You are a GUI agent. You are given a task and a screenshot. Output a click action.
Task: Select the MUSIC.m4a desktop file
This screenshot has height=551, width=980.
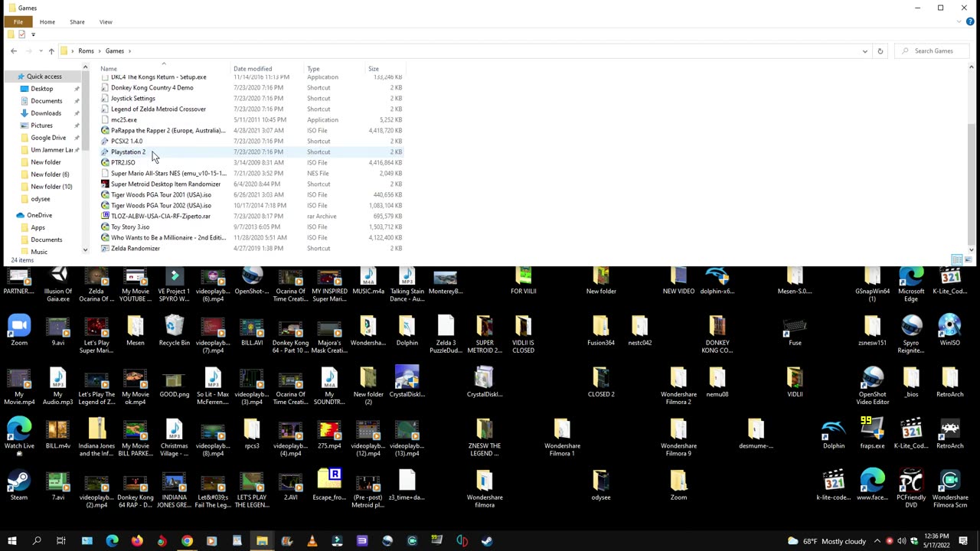coord(368,282)
